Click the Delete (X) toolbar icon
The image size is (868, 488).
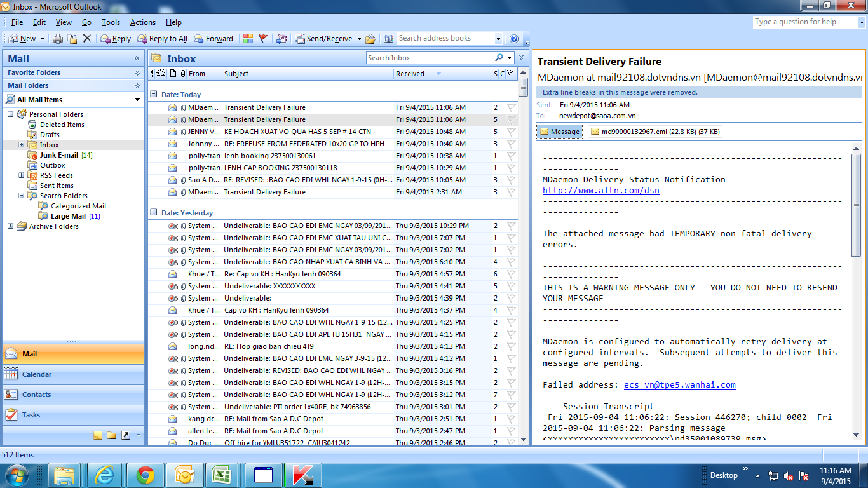click(87, 39)
